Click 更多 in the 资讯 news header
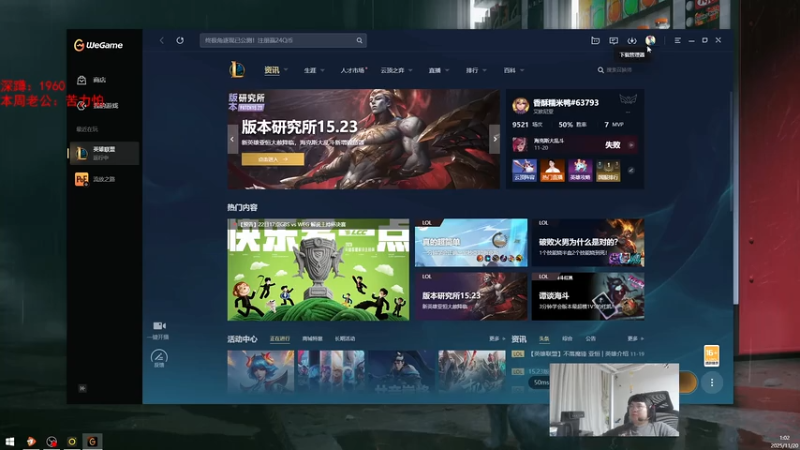This screenshot has height=450, width=800. (635, 339)
